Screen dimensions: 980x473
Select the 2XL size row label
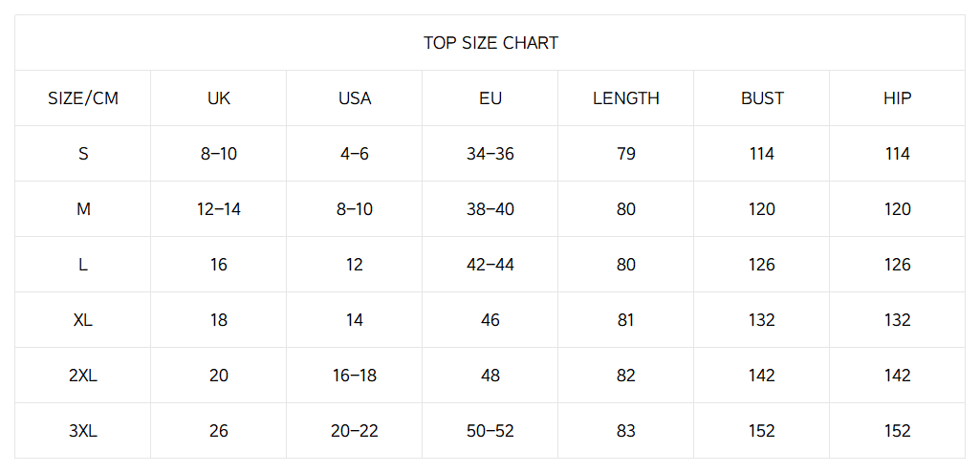click(x=83, y=376)
